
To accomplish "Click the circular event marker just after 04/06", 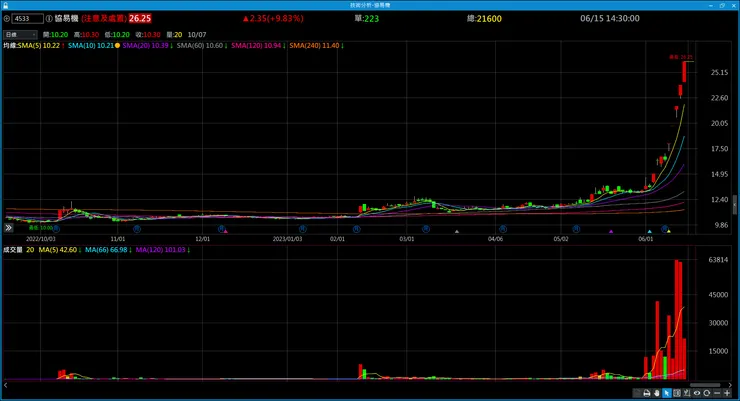I will tap(503, 229).
